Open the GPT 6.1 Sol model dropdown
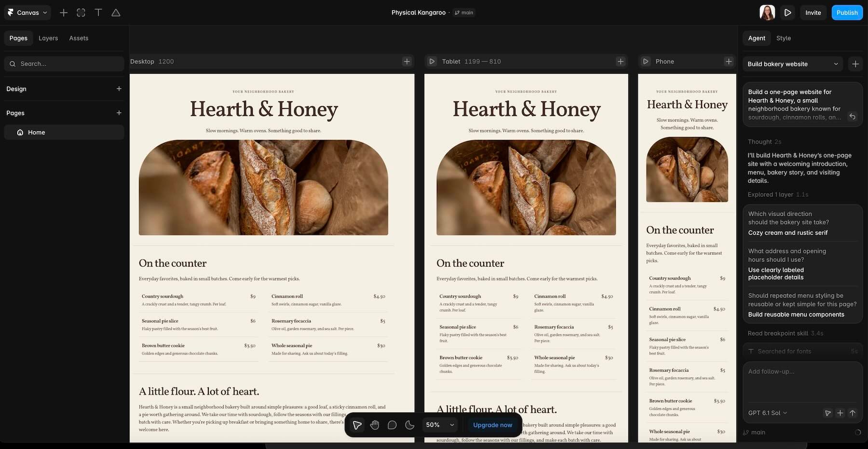The height and width of the screenshot is (449, 868). click(768, 413)
